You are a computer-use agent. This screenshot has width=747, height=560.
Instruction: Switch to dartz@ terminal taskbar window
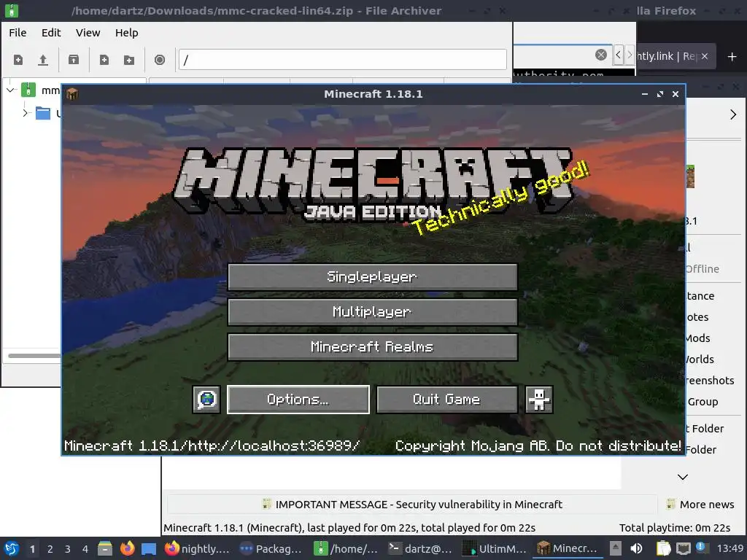(x=419, y=548)
